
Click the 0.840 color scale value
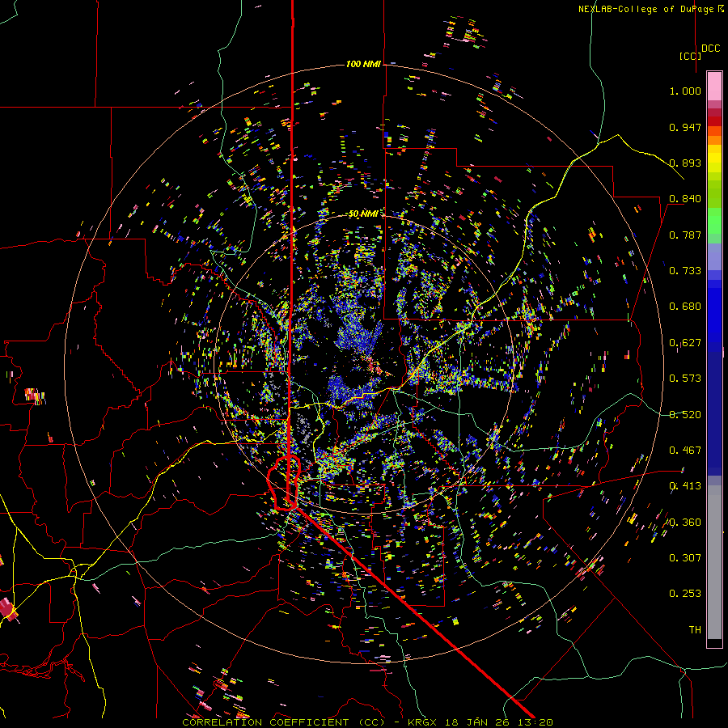(x=685, y=199)
